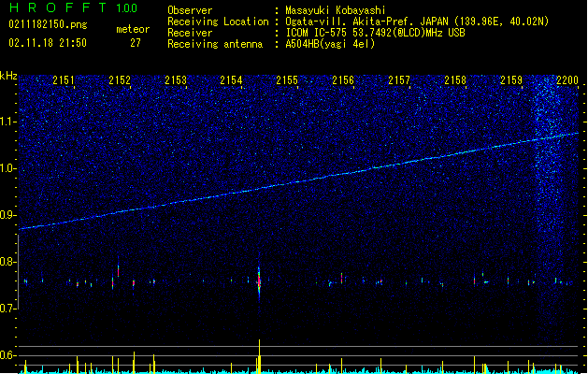Click the date stamp 02.11.18 21:50
Image resolution: width=588 pixels, height=374 pixels.
pos(48,43)
